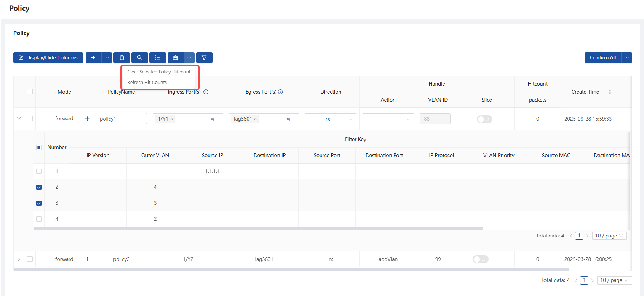
Task: Click the info icon next to Egress Port(s)
Action: [281, 92]
